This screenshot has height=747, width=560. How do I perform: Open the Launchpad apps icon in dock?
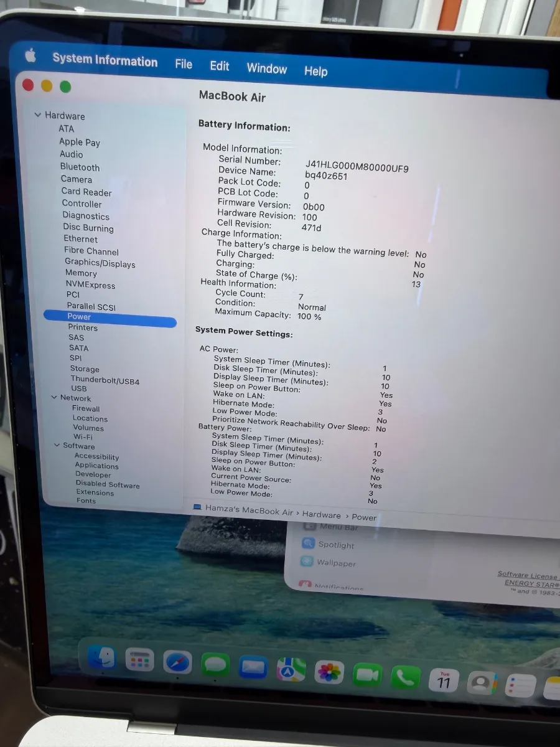coord(139,660)
